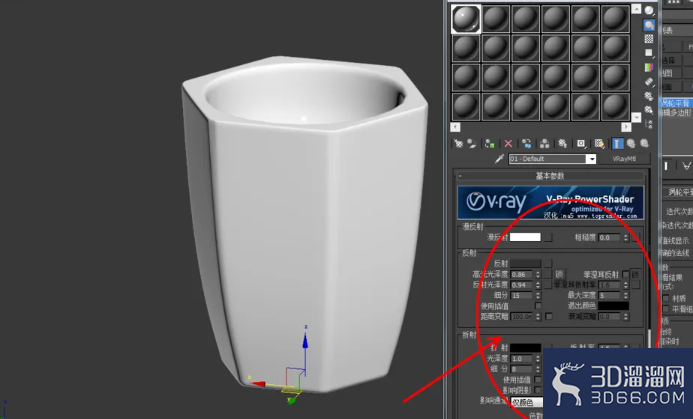693x419 pixels.
Task: Click the refraction 光泽度 1.0 field
Action: point(521,358)
